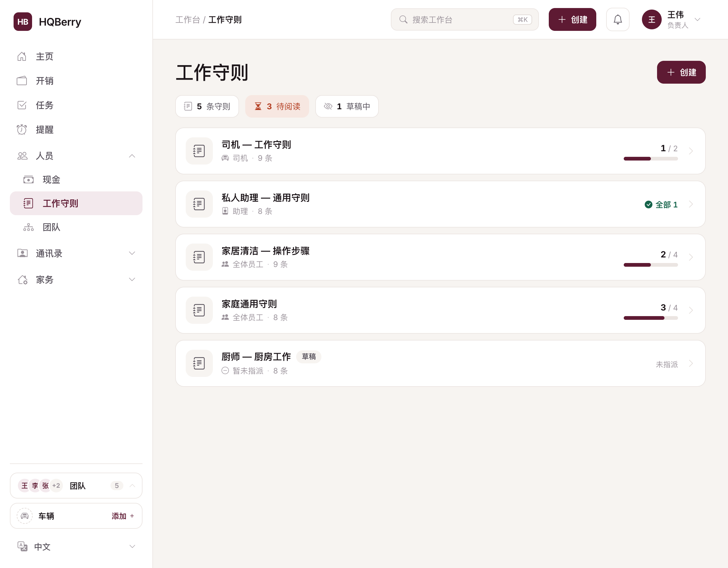Open 厨师 — 厨房工作 via chevron
The width and height of the screenshot is (728, 568).
[x=691, y=363]
